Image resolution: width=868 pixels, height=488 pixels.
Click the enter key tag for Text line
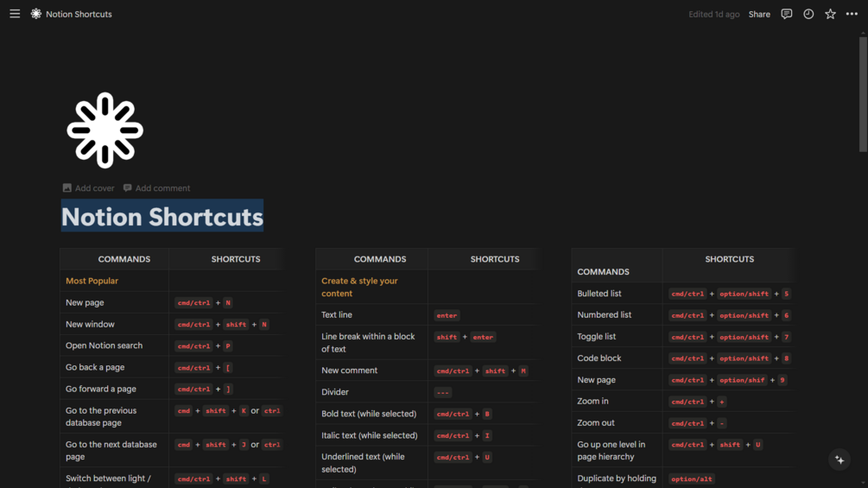click(x=447, y=315)
